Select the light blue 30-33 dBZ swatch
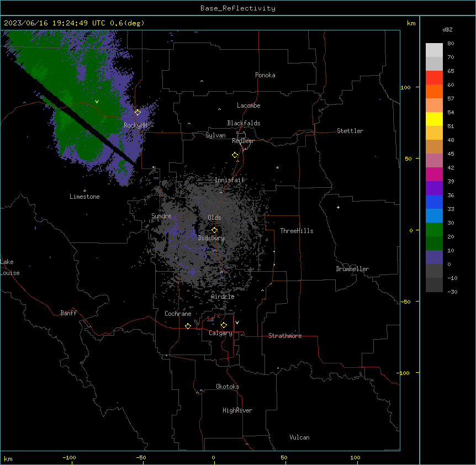The height and width of the screenshot is (465, 476). 434,216
